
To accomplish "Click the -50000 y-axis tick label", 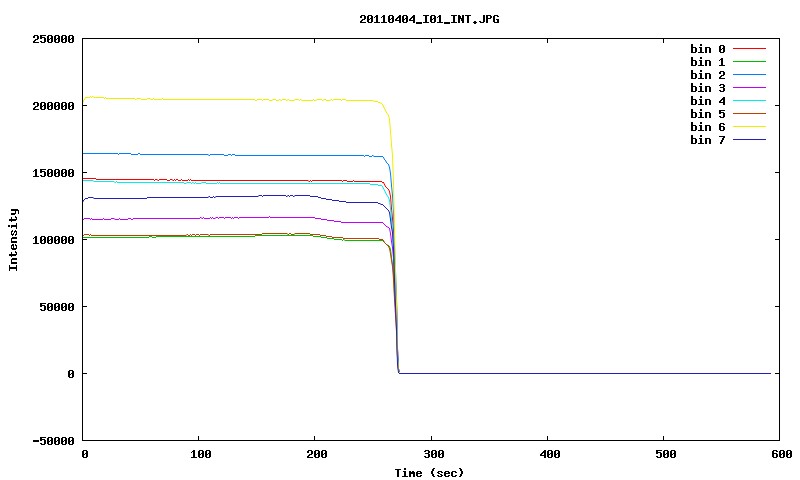I will 53,441.
